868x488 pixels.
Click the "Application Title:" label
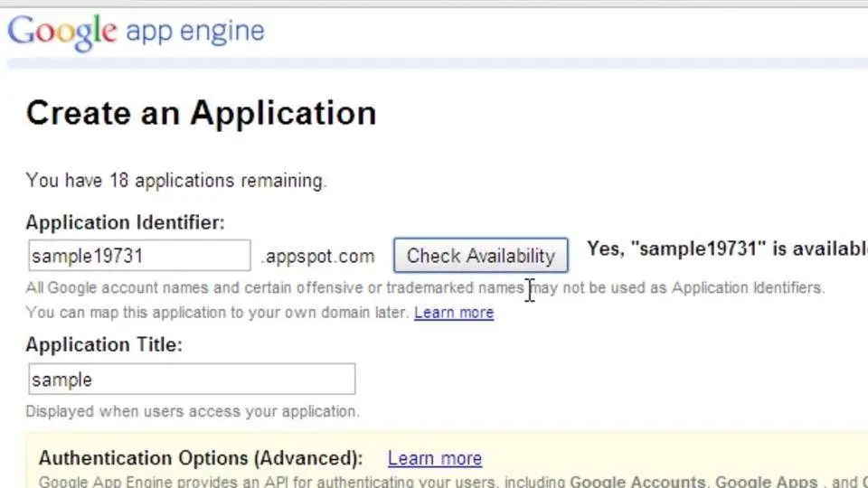point(104,345)
